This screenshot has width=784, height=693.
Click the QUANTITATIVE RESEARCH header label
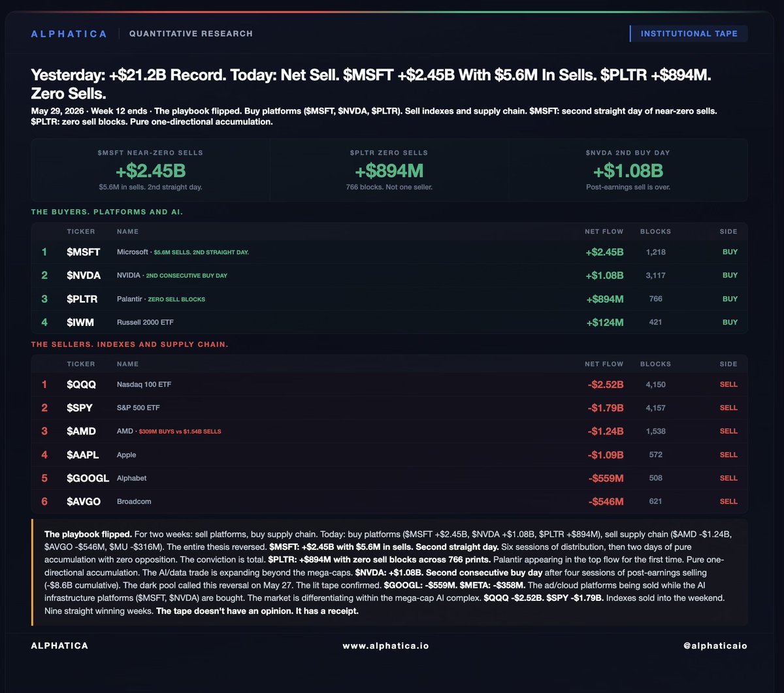191,33
